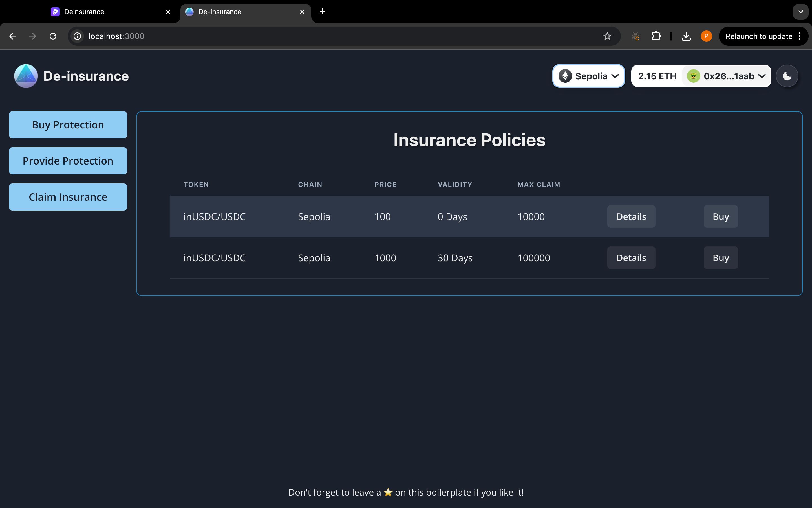The image size is (812, 508).
Task: Close the De-insurance tab
Action: [302, 12]
